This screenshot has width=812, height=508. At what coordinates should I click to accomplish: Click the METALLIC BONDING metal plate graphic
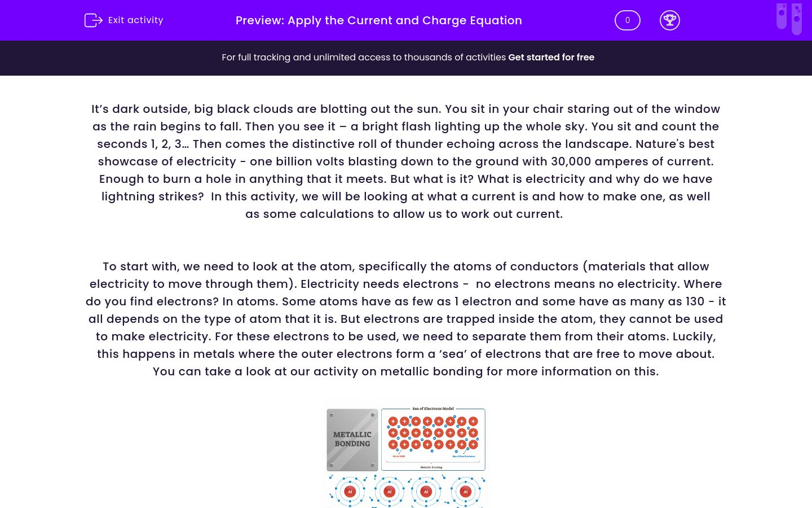click(352, 440)
